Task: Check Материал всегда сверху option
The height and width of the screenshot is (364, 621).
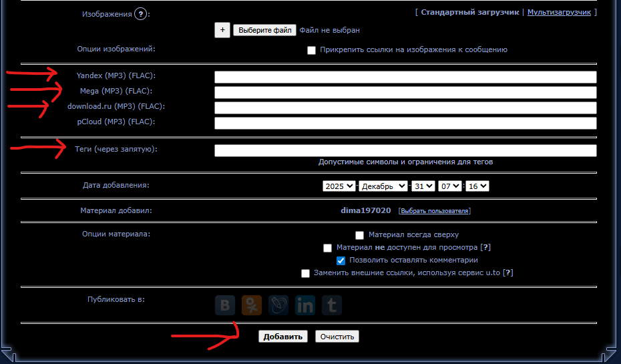Action: [x=360, y=235]
